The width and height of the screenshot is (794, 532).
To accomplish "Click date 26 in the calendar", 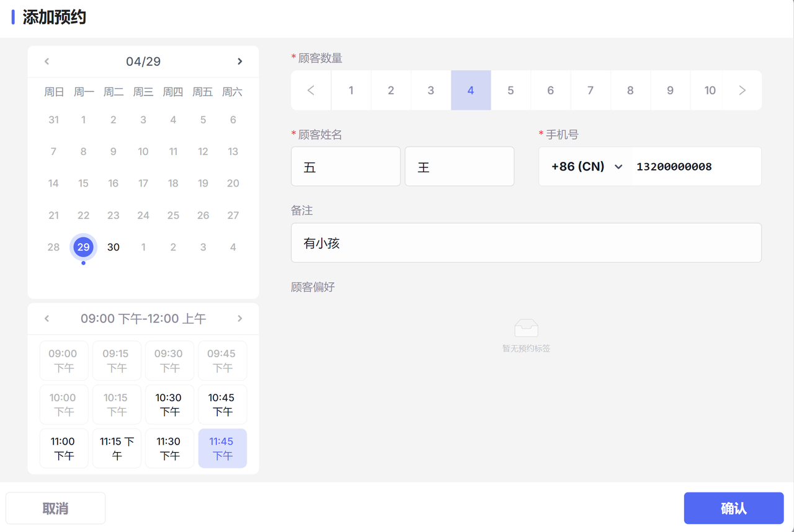I will 203,216.
